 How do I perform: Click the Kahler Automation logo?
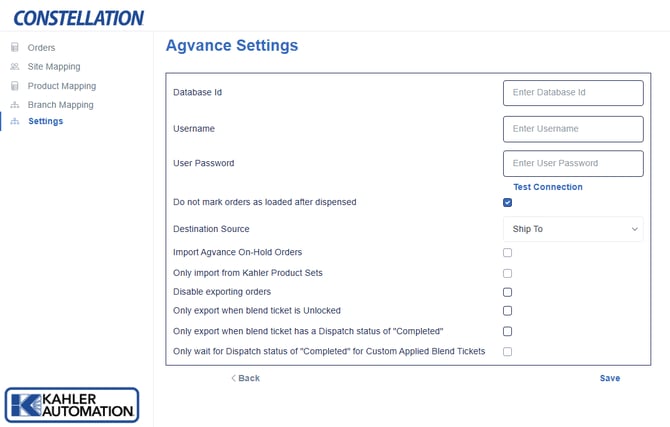click(x=72, y=405)
